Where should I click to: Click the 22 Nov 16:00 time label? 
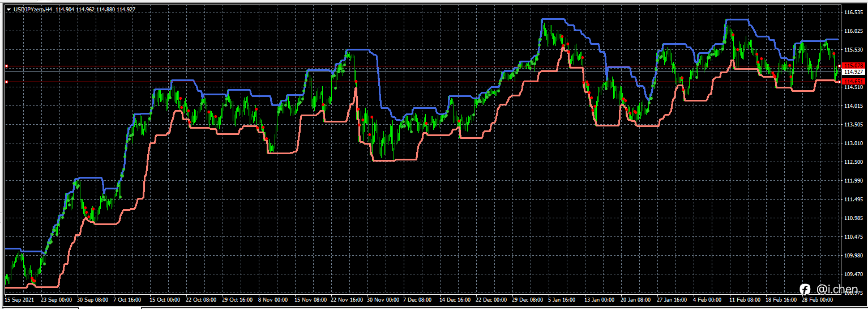tap(347, 299)
